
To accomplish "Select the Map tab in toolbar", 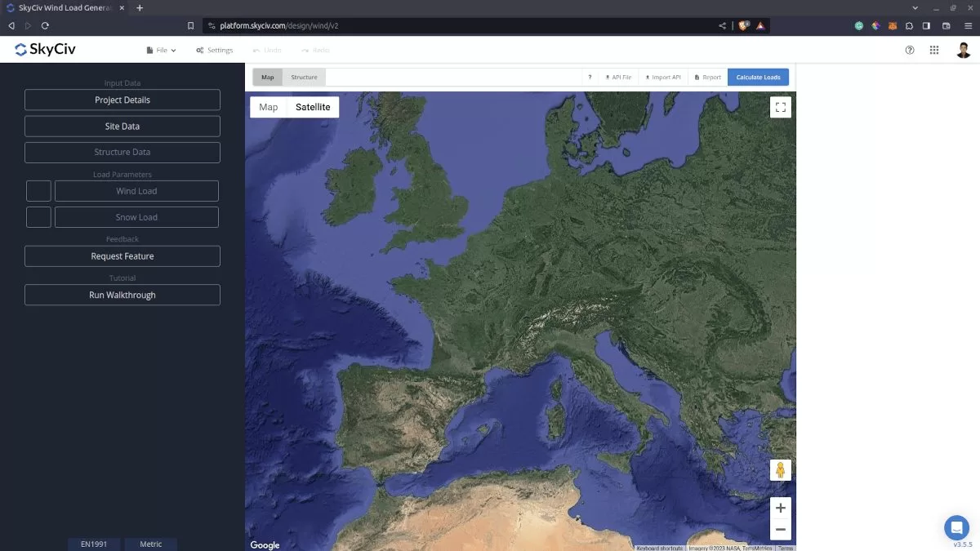I will click(x=268, y=78).
